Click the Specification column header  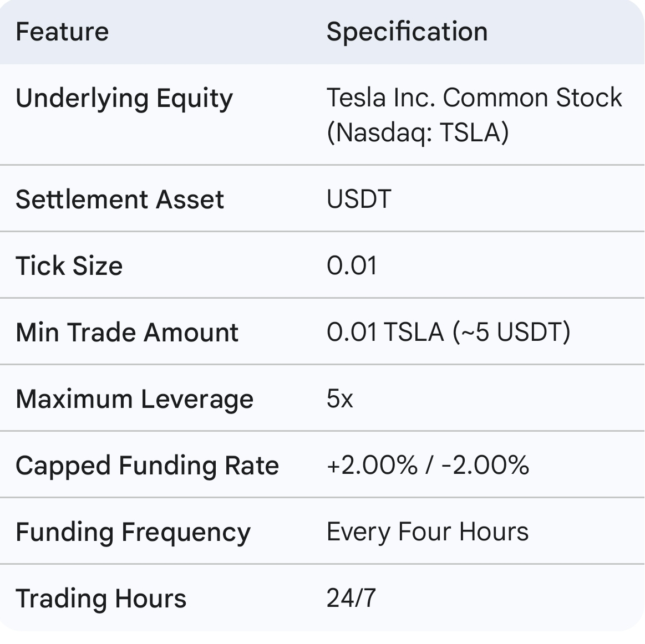pyautogui.click(x=407, y=32)
